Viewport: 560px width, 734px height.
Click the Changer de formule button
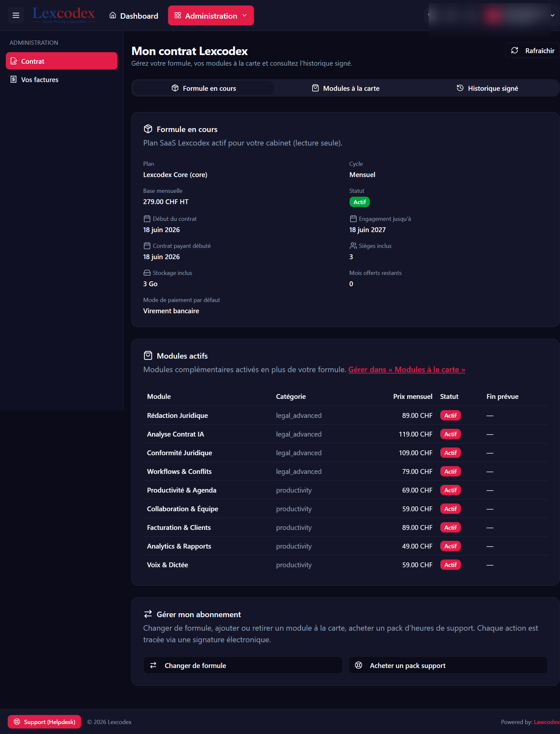243,665
